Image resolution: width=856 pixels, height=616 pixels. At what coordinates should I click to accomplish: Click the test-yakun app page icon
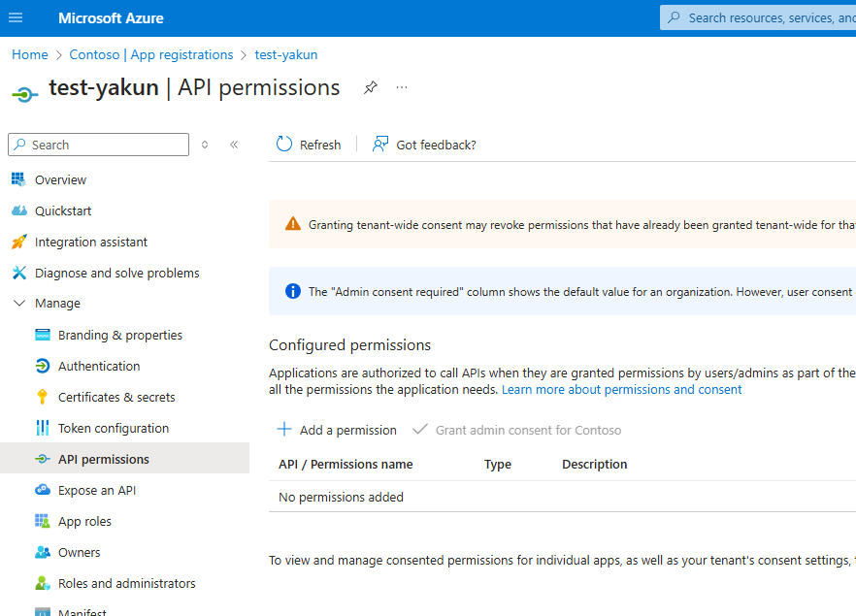(25, 94)
